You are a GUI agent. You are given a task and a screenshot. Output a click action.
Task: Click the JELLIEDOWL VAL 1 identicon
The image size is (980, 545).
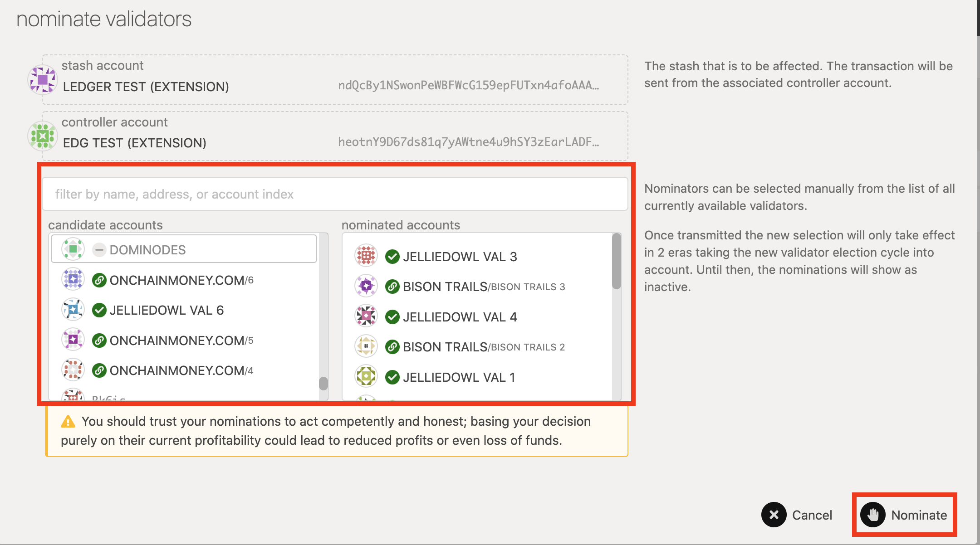tap(366, 377)
